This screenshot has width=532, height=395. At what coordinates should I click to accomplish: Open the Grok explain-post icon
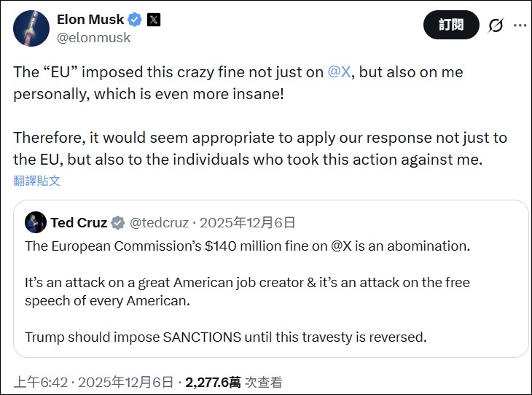[x=496, y=25]
